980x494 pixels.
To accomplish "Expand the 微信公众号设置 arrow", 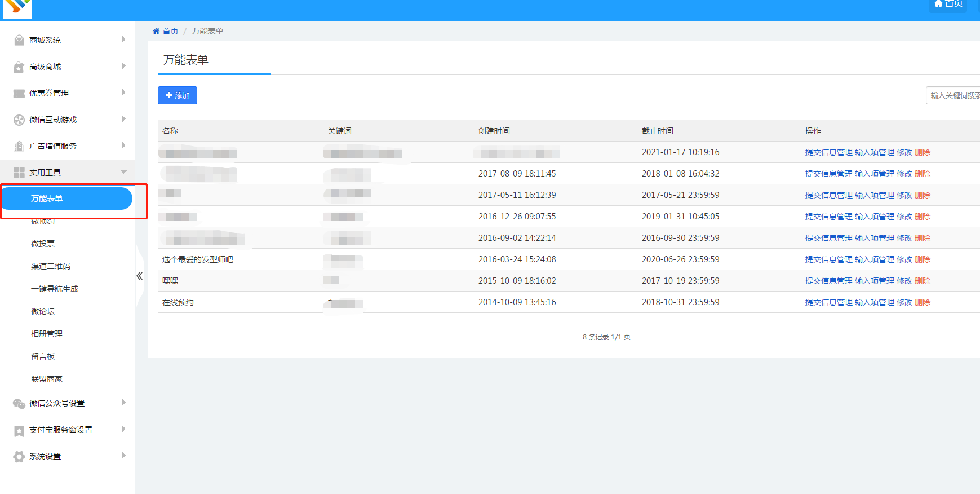I will 123,403.
